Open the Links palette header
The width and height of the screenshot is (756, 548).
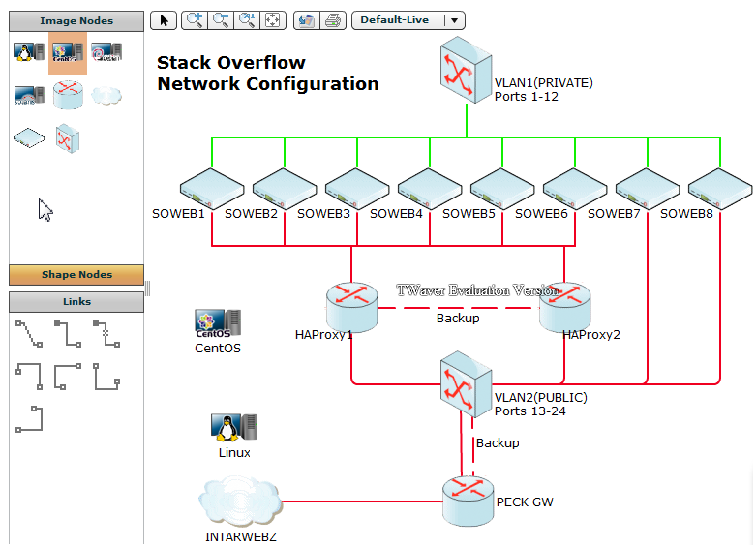pyautogui.click(x=76, y=301)
